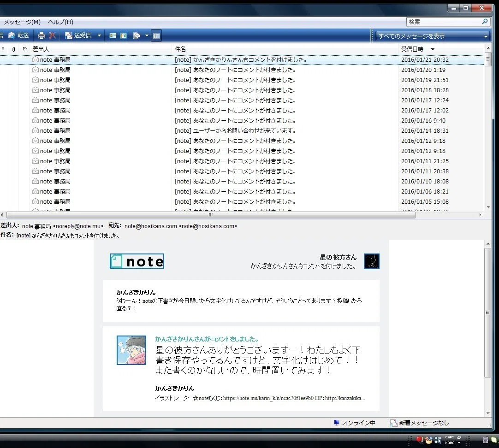Open the ヘルプ(H) menu

(60, 22)
